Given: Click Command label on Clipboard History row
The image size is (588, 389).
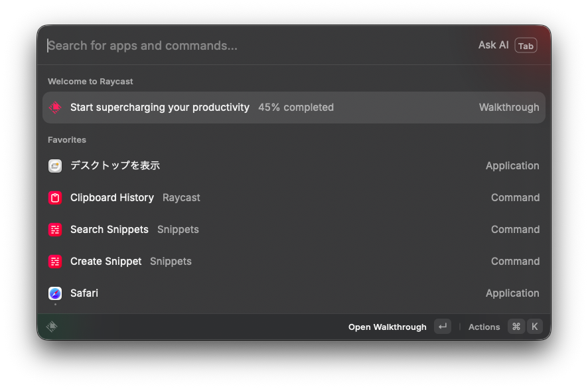Looking at the screenshot, I should [x=515, y=198].
